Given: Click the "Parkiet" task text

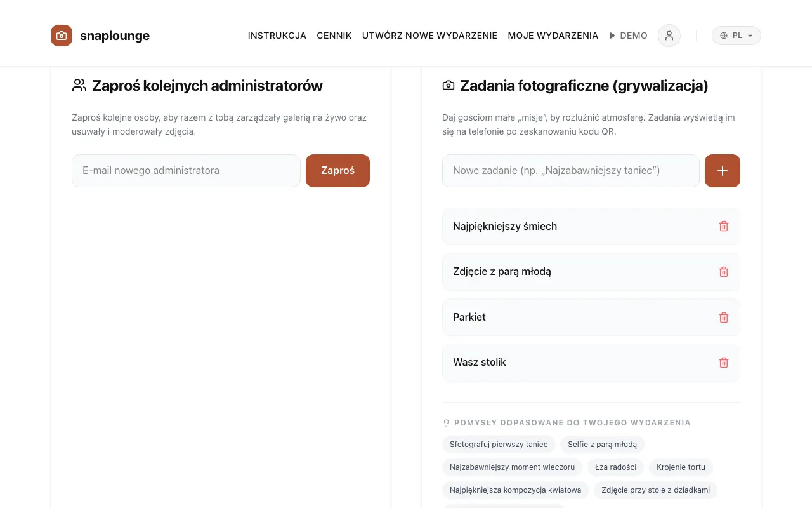Looking at the screenshot, I should [469, 317].
